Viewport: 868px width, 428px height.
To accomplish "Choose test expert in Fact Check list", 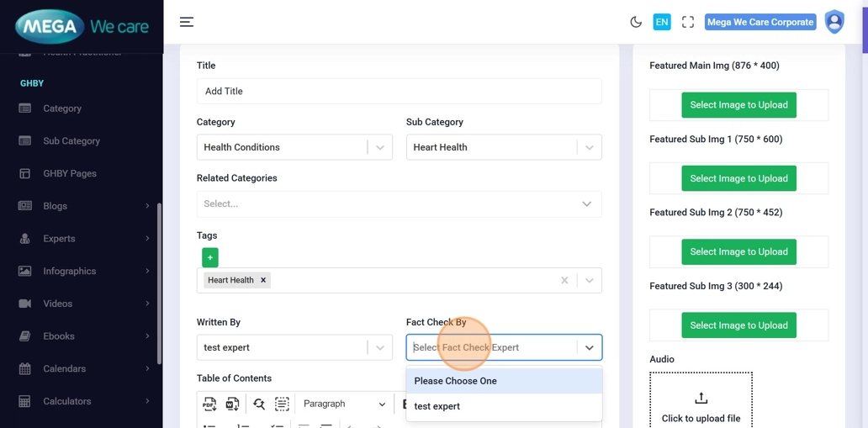I will click(x=437, y=406).
